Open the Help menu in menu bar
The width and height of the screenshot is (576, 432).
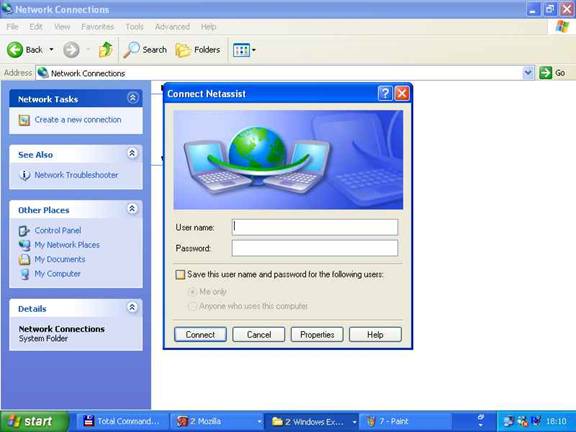208,27
